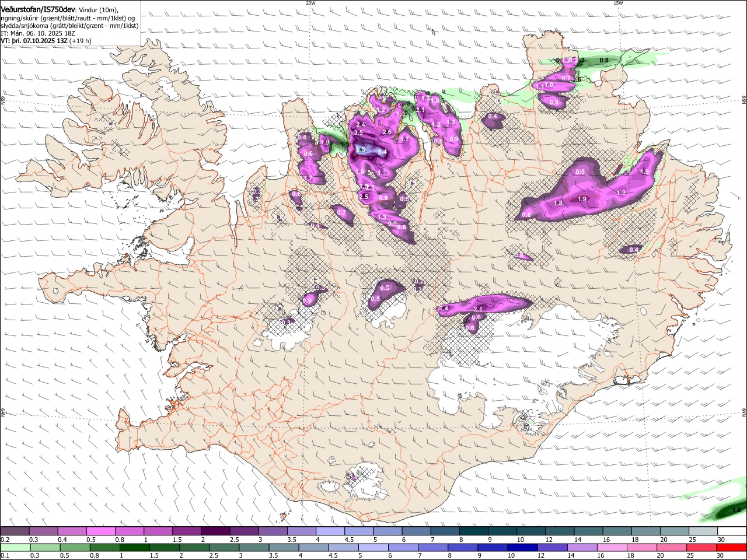Pick the lower scale green swatch at 0.3
The width and height of the screenshot is (747, 560).
(x=45, y=548)
